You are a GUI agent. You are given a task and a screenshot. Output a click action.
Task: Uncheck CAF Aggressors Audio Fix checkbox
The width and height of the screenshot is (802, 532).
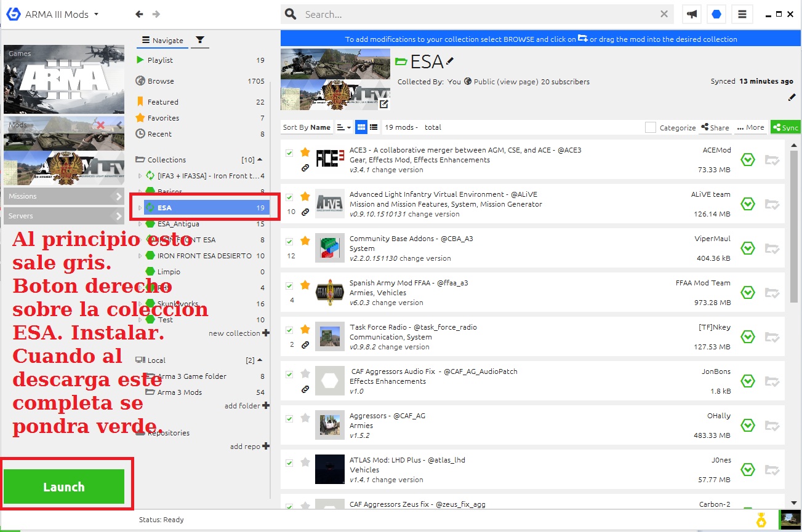tap(289, 375)
